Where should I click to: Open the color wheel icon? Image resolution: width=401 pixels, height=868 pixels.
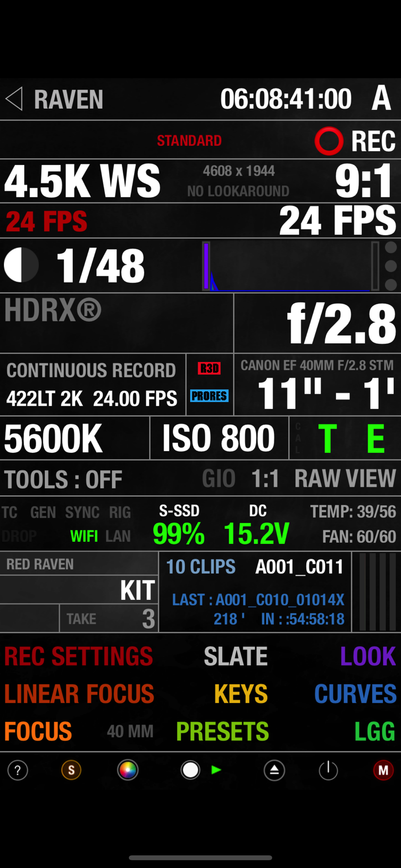click(x=128, y=770)
